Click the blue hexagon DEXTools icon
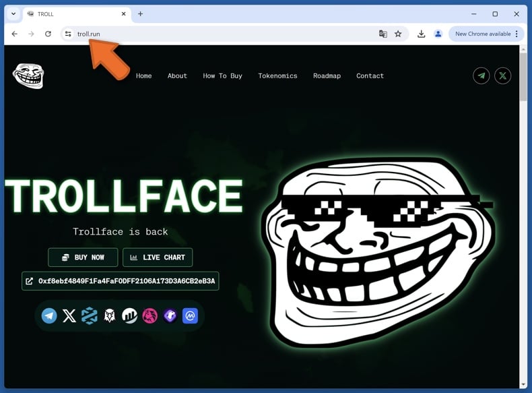This screenshot has width=532, height=393. (90, 316)
